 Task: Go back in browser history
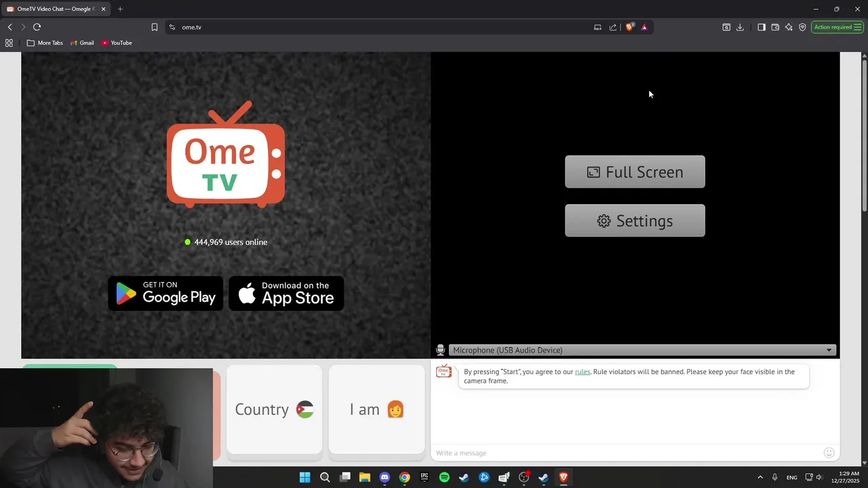click(x=9, y=27)
